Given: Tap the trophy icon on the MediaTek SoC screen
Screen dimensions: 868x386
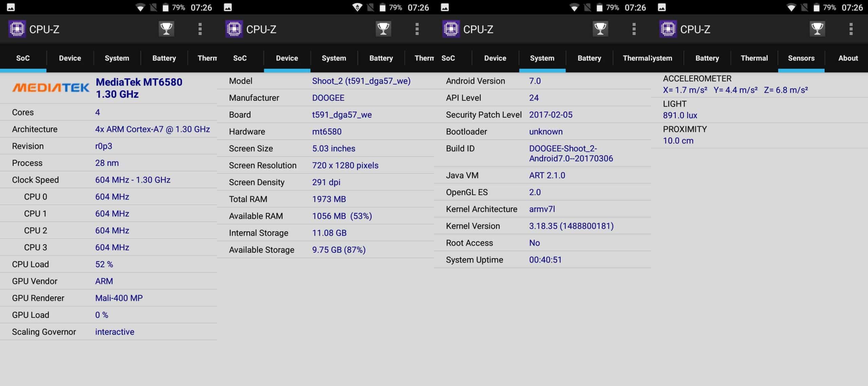Looking at the screenshot, I should [x=166, y=29].
